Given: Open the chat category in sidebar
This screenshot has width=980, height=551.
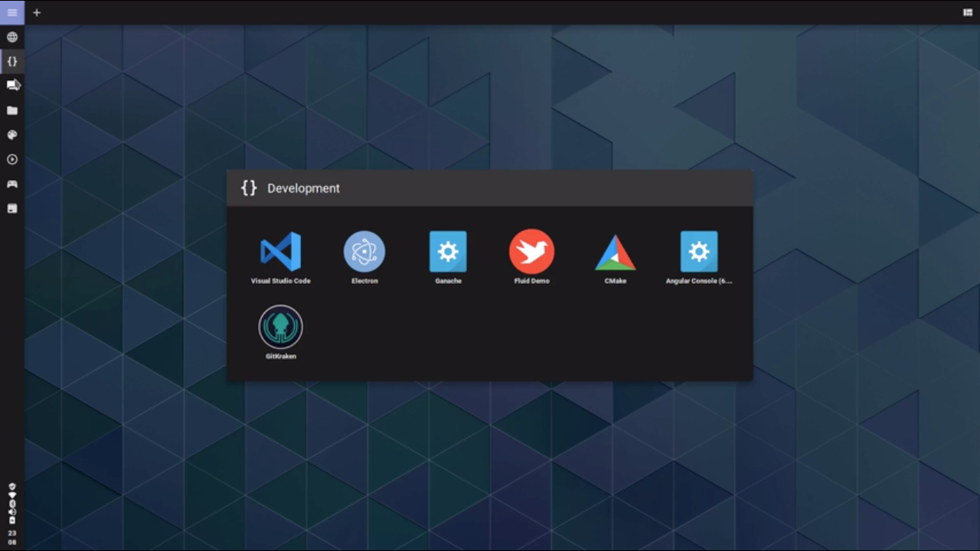Looking at the screenshot, I should click(x=12, y=86).
